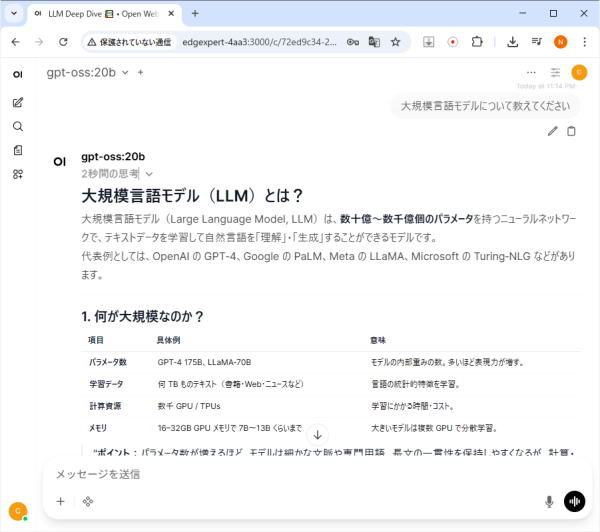Open the plus attachment menu in message box

pyautogui.click(x=60, y=501)
